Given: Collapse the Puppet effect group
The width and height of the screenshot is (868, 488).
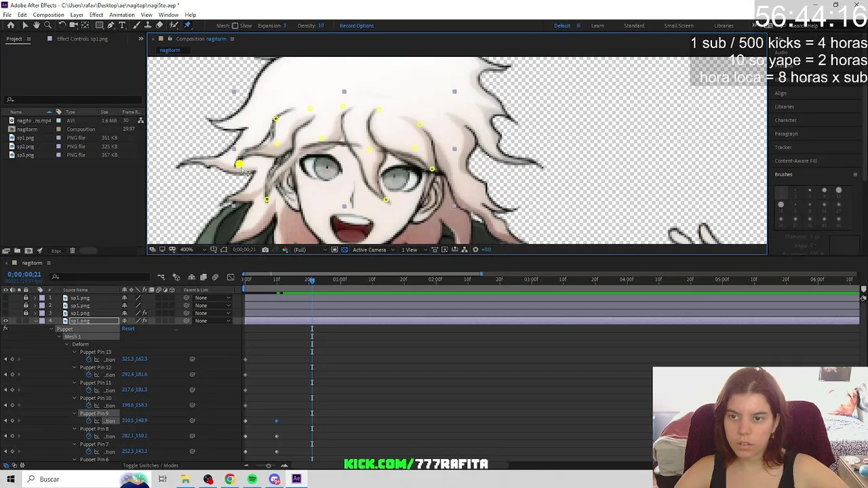Looking at the screenshot, I should coord(51,329).
